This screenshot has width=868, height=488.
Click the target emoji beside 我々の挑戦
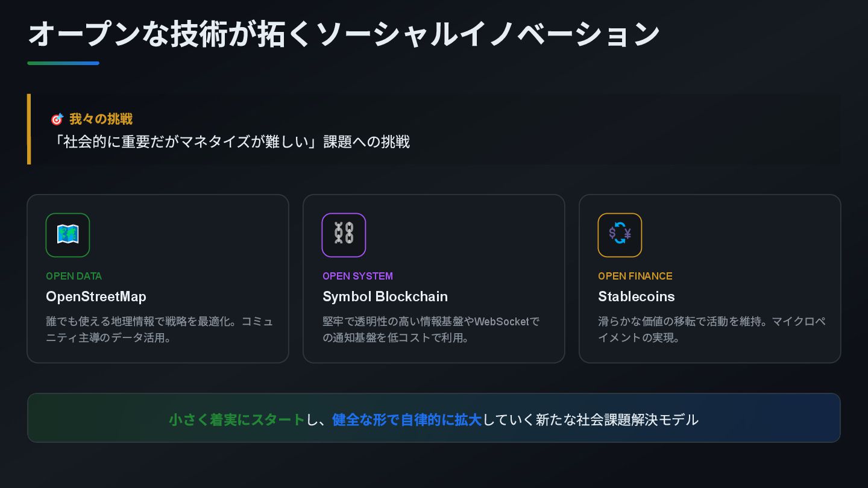click(x=57, y=119)
